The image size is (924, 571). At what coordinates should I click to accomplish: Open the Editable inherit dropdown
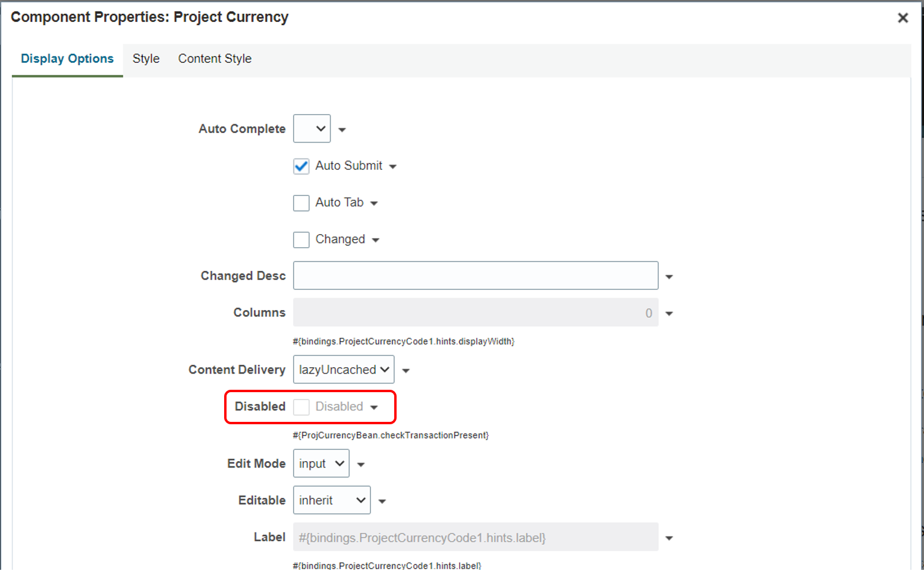coord(332,500)
